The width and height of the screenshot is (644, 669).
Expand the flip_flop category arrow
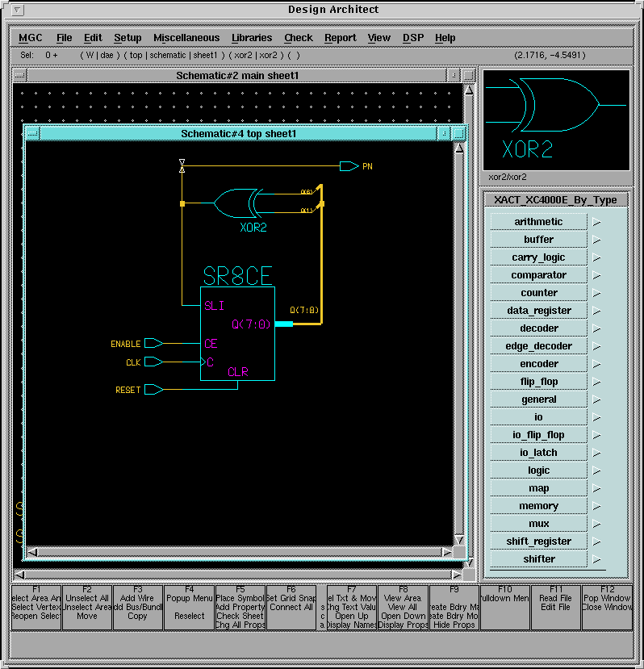(597, 382)
